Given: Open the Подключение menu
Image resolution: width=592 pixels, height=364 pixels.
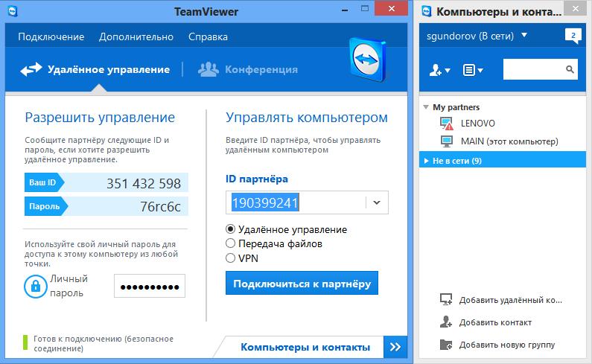Looking at the screenshot, I should (x=51, y=36).
